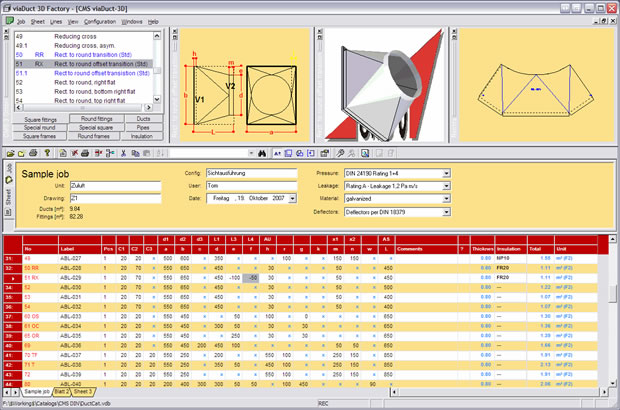
Task: Close the 2D dimension drawing panel
Action: 175,31
